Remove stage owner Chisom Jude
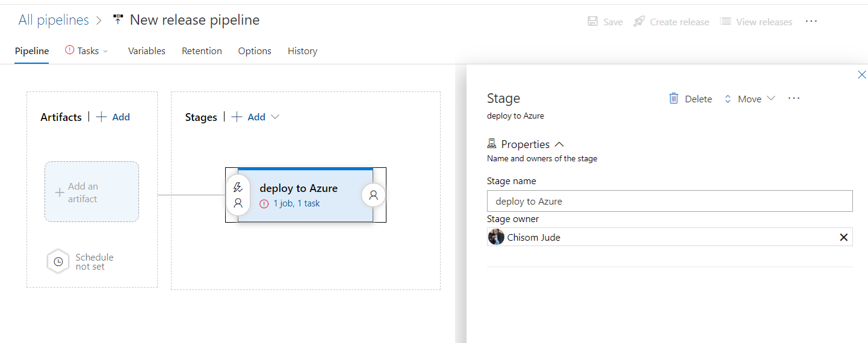 point(843,238)
